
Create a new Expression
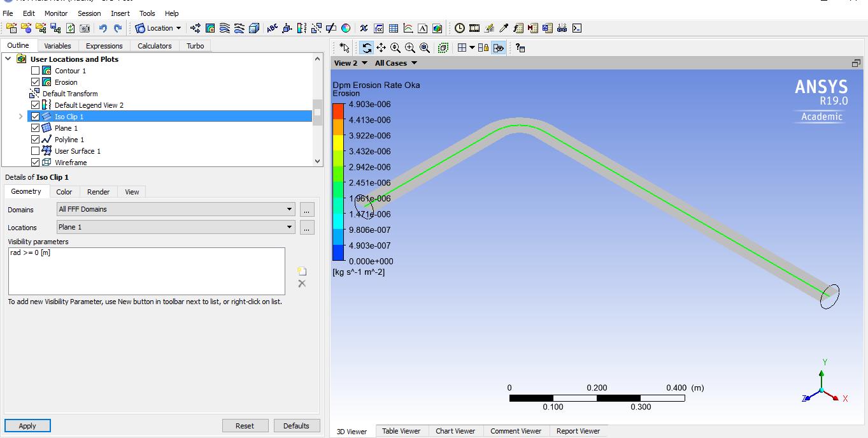click(378, 28)
